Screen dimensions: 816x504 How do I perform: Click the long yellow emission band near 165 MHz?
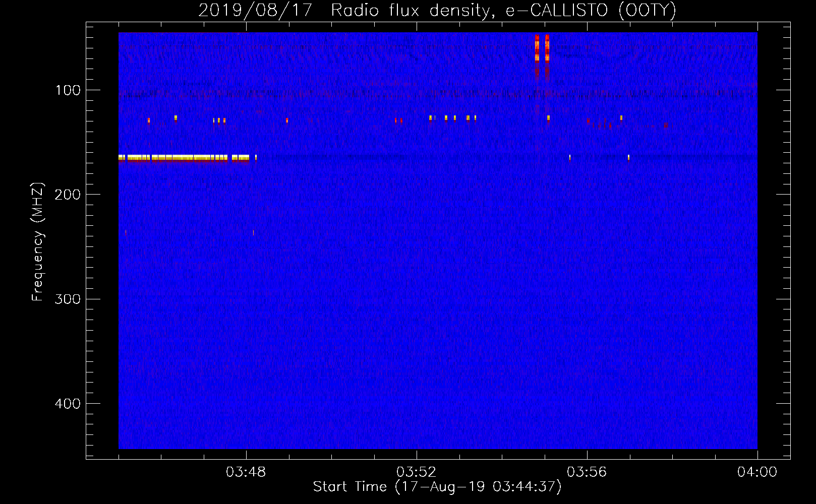pos(184,158)
